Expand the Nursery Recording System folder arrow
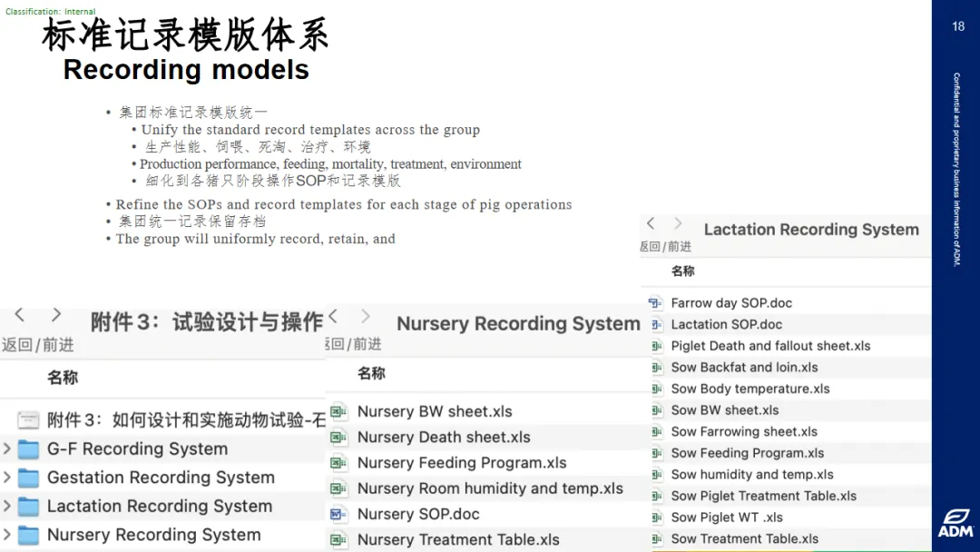The image size is (980, 552). (7, 535)
